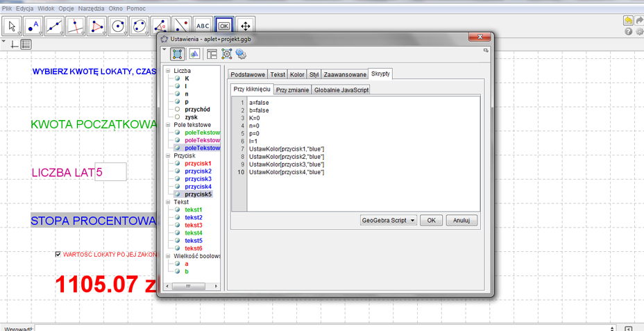Collapse the Tekst tree group
Viewport: 644px width, 331px height.
point(168,202)
